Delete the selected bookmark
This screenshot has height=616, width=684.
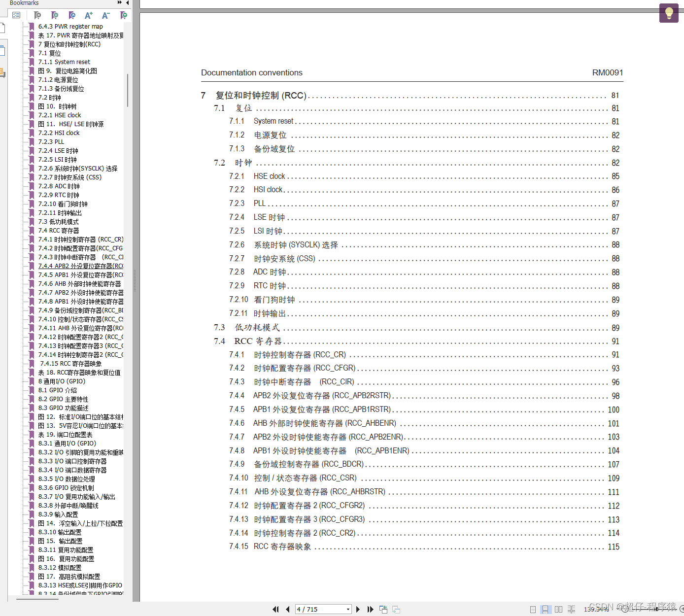pos(37,15)
